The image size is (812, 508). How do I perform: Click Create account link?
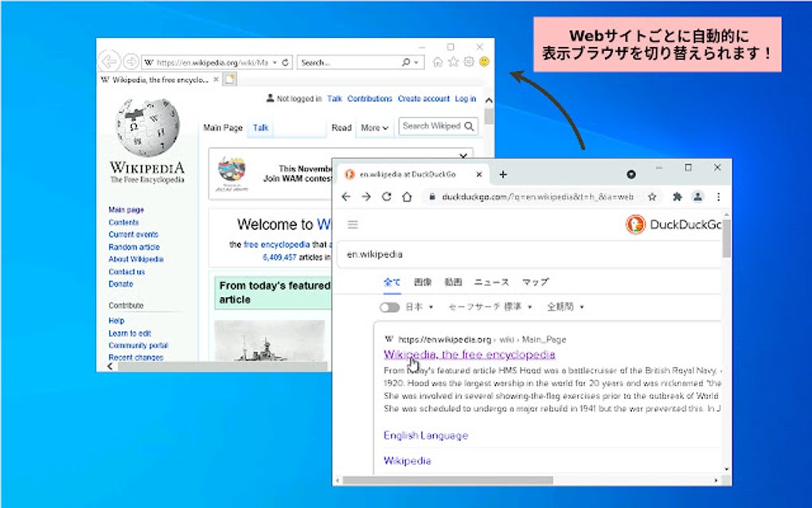(424, 99)
